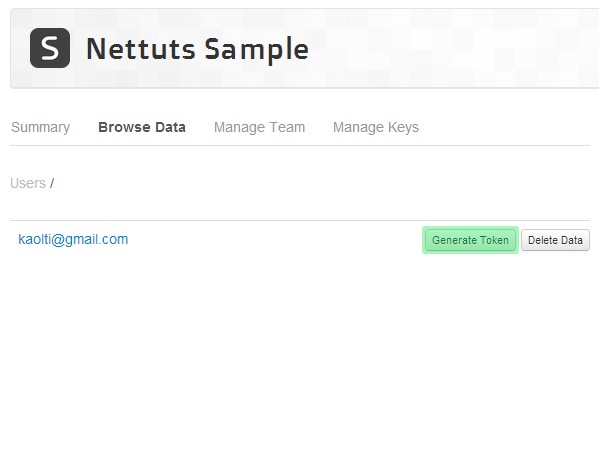The height and width of the screenshot is (465, 599).
Task: Open the Summary tab
Action: tap(40, 127)
